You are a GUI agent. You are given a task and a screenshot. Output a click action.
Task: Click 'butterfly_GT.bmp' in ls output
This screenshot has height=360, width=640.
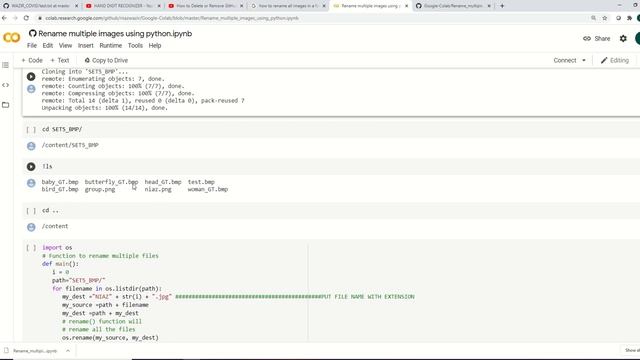(111, 182)
